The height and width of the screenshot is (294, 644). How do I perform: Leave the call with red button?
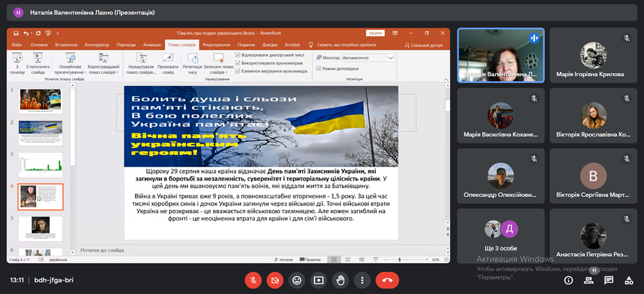[387, 280]
